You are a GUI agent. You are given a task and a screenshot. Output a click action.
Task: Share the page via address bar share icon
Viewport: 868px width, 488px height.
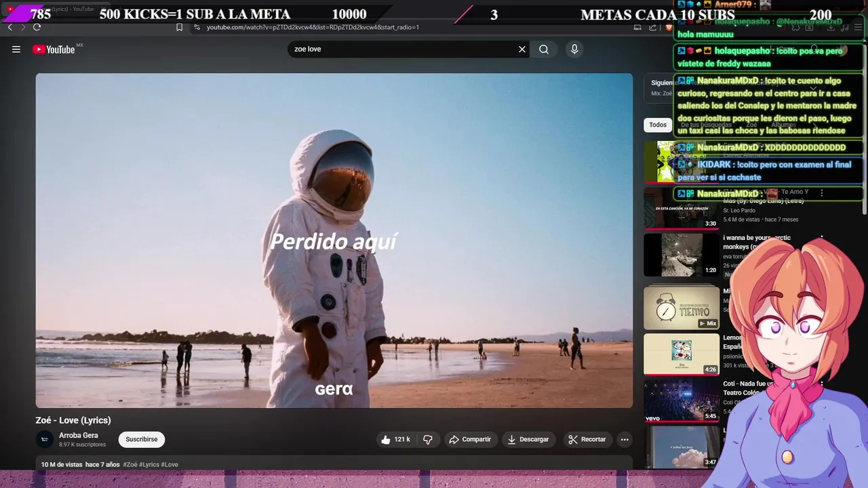point(652,27)
